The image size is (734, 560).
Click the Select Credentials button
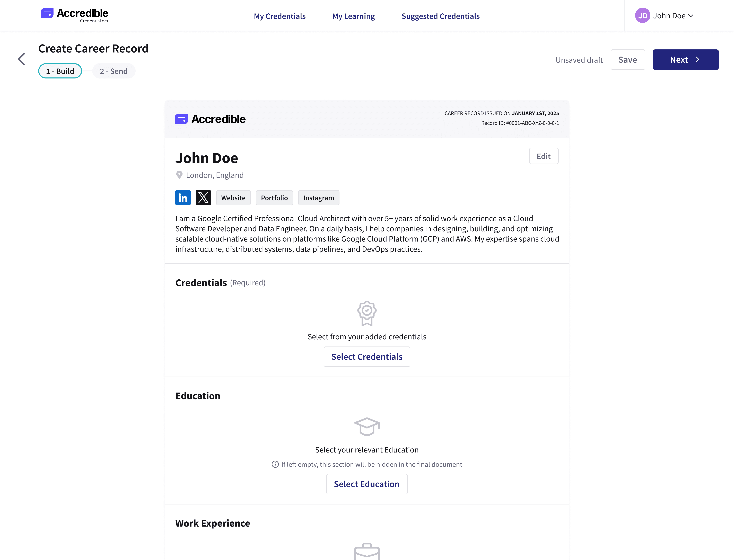click(367, 357)
